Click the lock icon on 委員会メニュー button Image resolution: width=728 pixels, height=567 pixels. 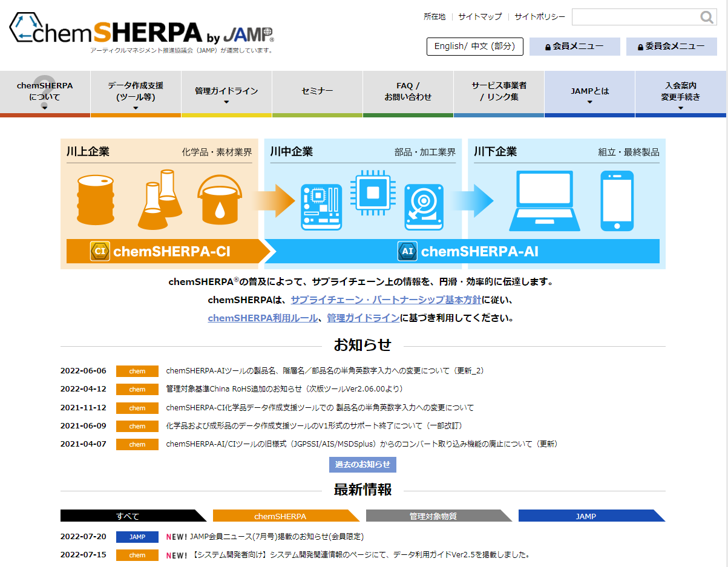coord(640,46)
